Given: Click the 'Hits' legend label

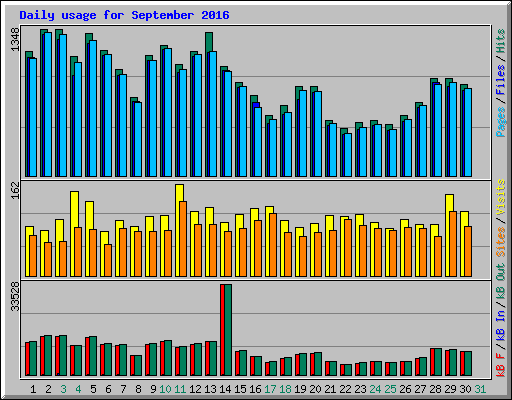Looking at the screenshot, I should click(x=501, y=41).
